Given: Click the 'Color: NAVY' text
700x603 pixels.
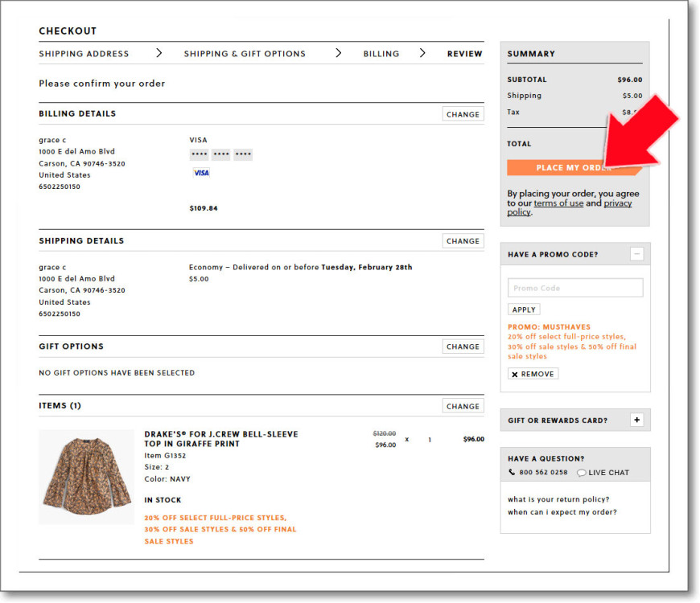Looking at the screenshot, I should [167, 479].
